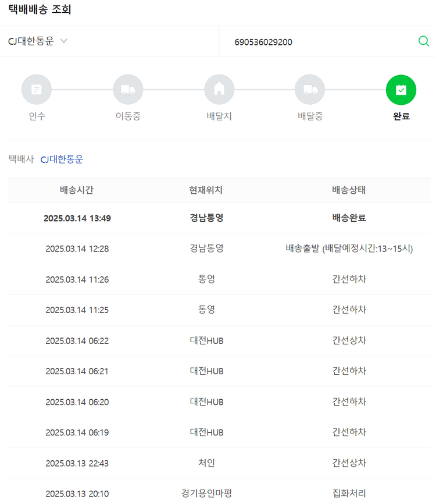This screenshot has width=436, height=504.
Task: Click the 경기용인마평 location entry
Action: [206, 494]
